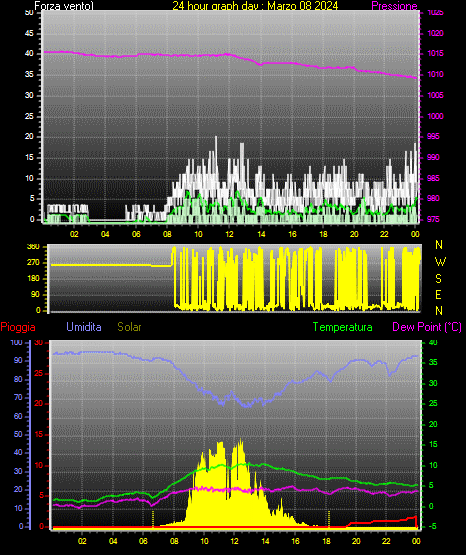Click the Pioggia legend label
The height and width of the screenshot is (555, 466).
[18, 327]
